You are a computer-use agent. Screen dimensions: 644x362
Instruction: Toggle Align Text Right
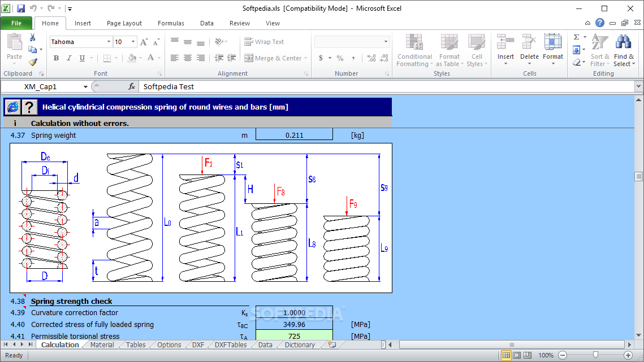pos(201,58)
